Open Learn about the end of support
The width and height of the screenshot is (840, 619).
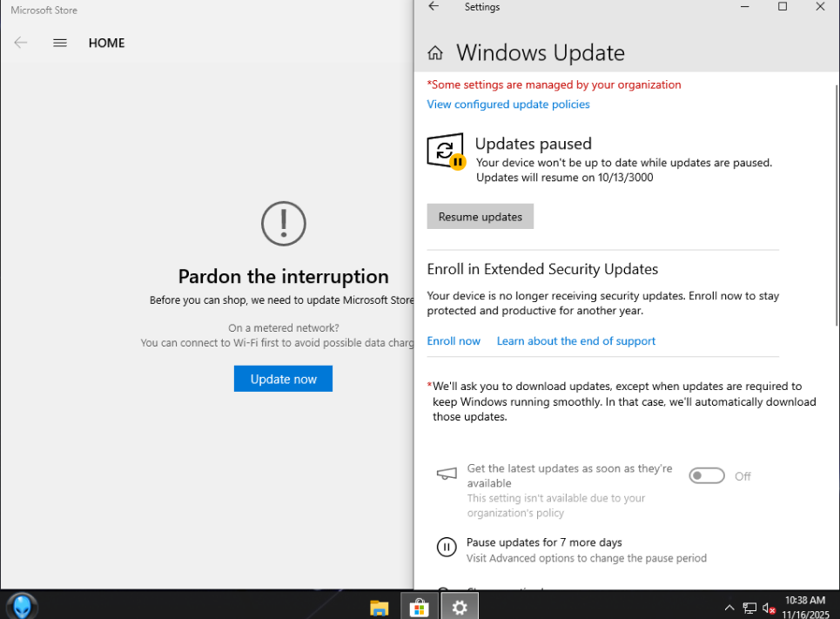click(576, 341)
